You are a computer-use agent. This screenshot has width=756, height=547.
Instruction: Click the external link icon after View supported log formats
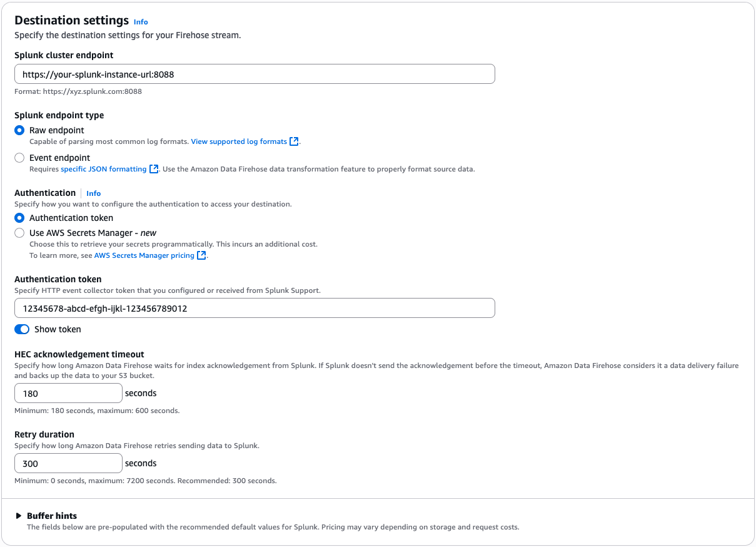293,141
